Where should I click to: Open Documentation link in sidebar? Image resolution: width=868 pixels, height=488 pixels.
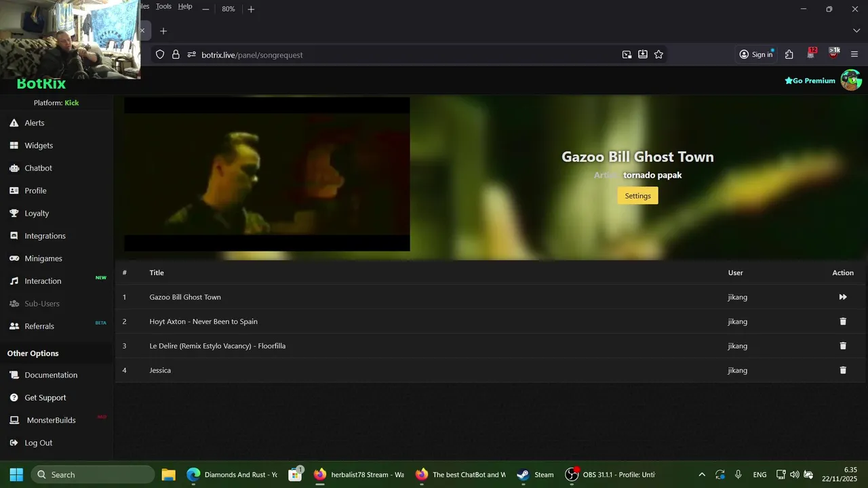(x=51, y=375)
